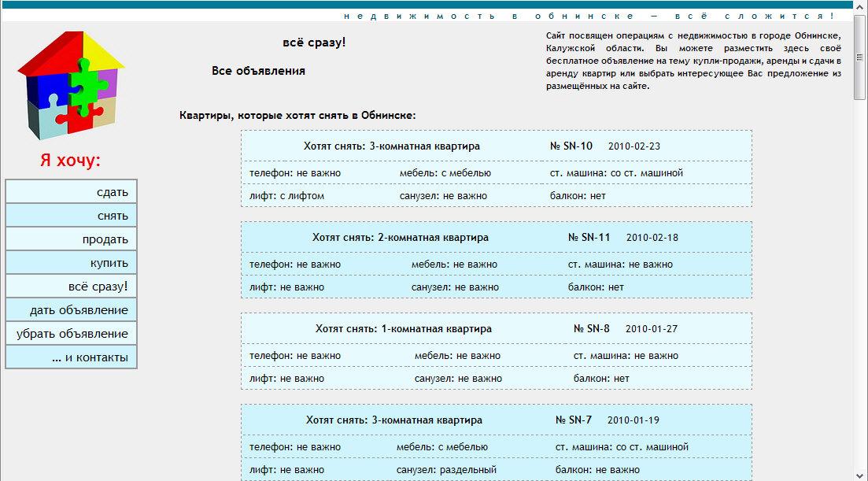The image size is (868, 481).
Task: Open the 'купить' section
Action: pos(71,263)
